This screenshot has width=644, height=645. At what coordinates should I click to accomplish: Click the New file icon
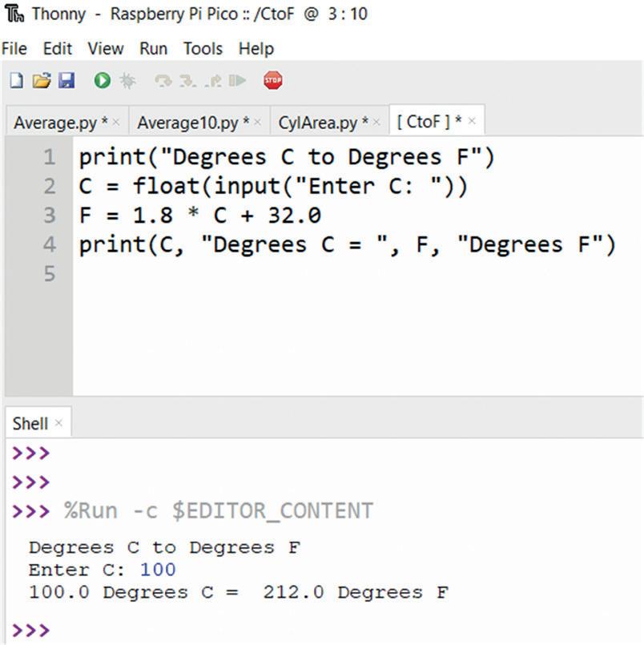point(17,80)
